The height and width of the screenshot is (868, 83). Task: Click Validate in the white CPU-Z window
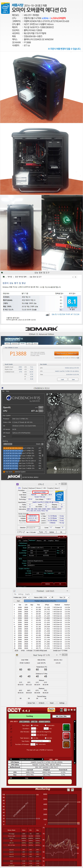pos(51,532)
